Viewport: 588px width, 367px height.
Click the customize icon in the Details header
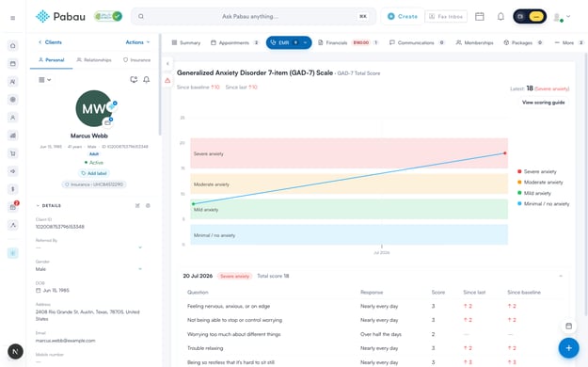[137, 206]
